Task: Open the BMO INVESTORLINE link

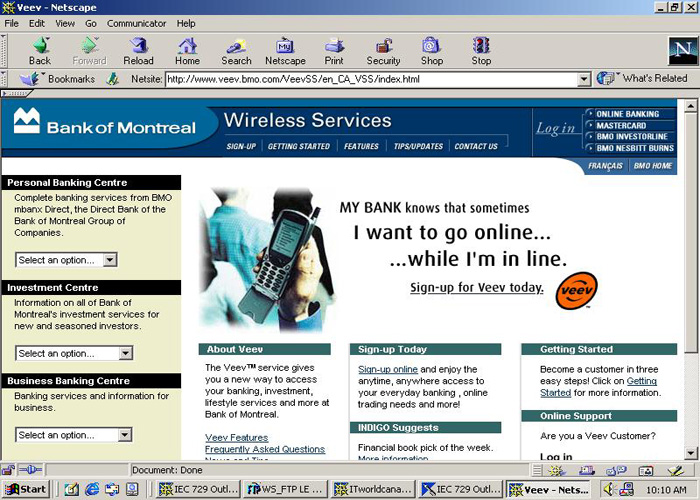Action: [632, 137]
